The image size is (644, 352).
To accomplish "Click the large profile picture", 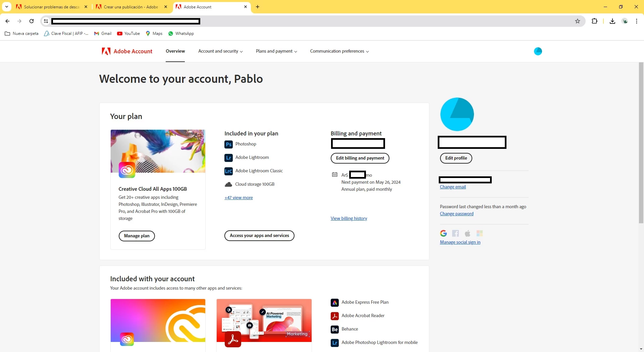I will tap(457, 114).
